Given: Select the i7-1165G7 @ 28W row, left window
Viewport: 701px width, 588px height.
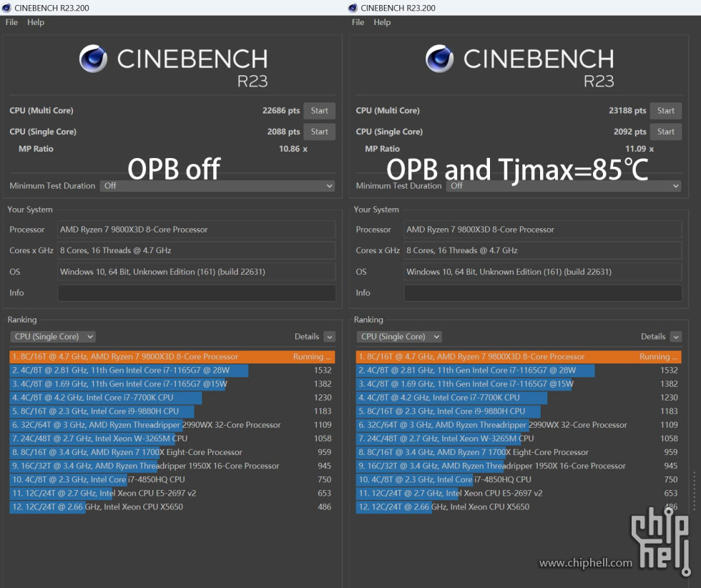Looking at the screenshot, I should click(x=172, y=371).
